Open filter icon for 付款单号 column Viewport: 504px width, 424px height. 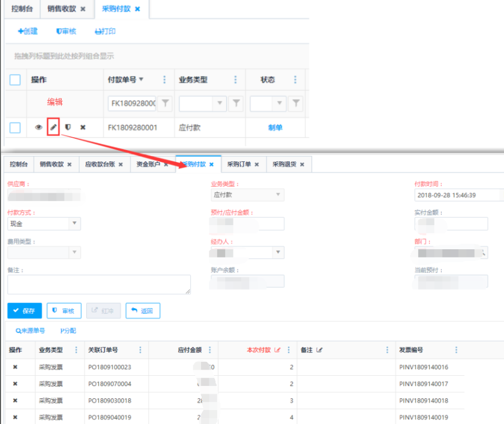pos(166,103)
